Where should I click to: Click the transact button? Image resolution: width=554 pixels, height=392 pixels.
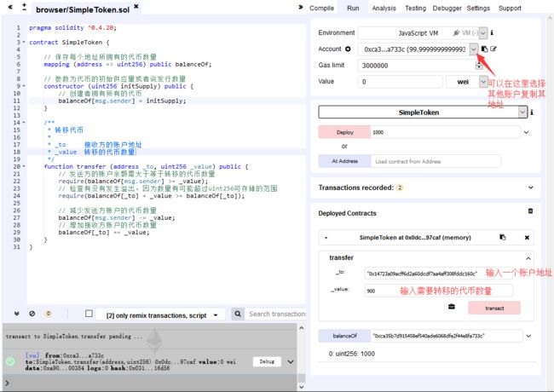[x=494, y=308]
